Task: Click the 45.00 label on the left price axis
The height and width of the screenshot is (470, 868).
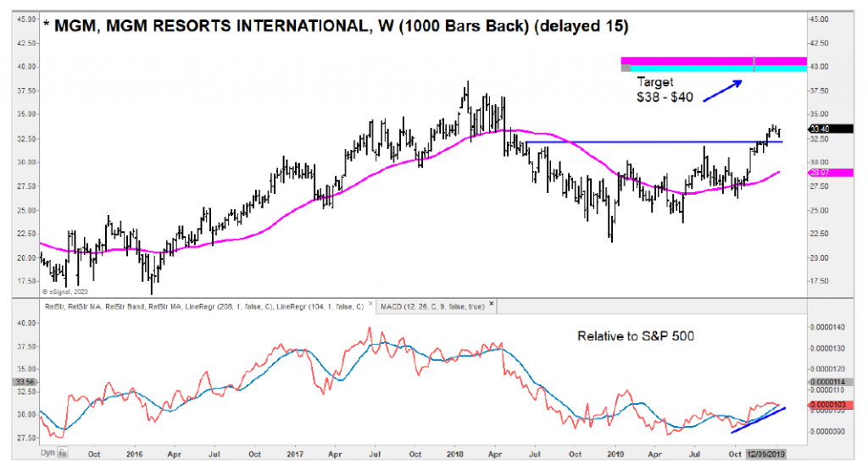Action: 25,19
